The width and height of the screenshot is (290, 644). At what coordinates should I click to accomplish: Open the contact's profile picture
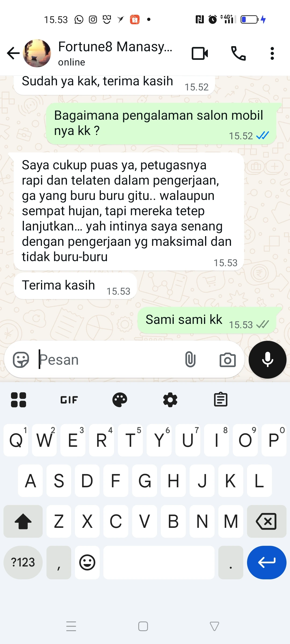[37, 53]
